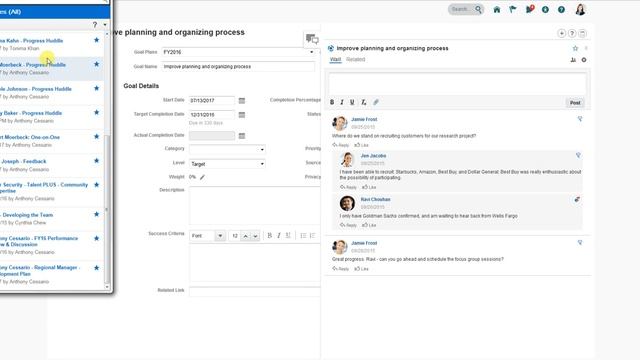
Task: Toggle underline in wall post editor
Action: point(352,102)
